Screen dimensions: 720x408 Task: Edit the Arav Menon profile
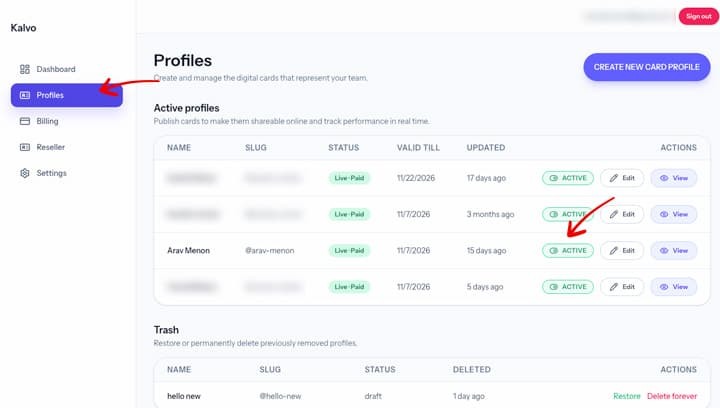click(x=622, y=251)
